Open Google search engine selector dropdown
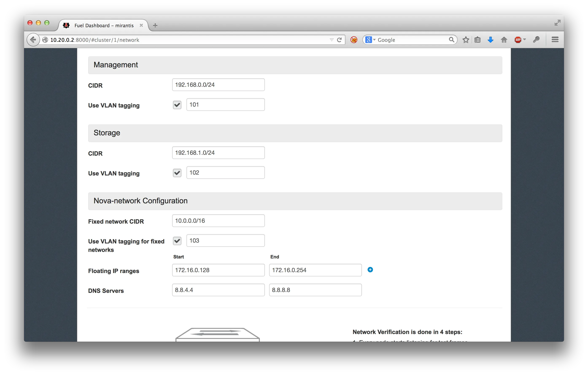 (370, 40)
